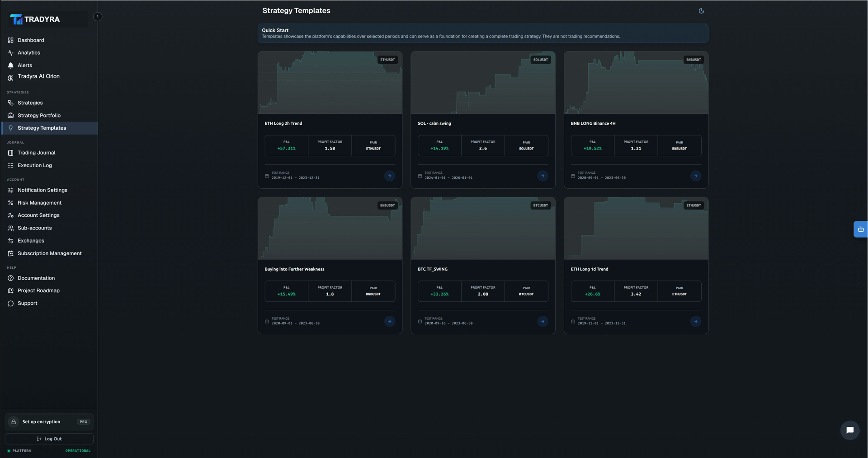Click the Support chat bubble icon

(x=10, y=304)
